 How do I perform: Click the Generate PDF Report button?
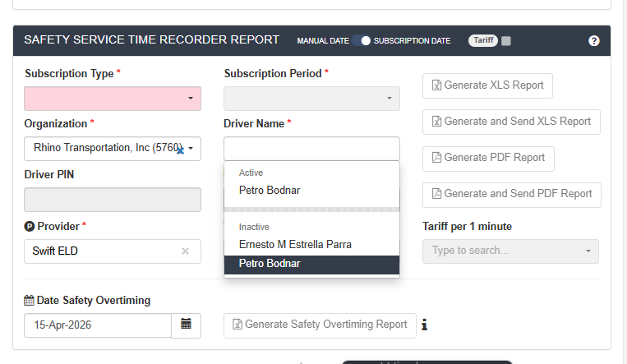[x=488, y=158]
